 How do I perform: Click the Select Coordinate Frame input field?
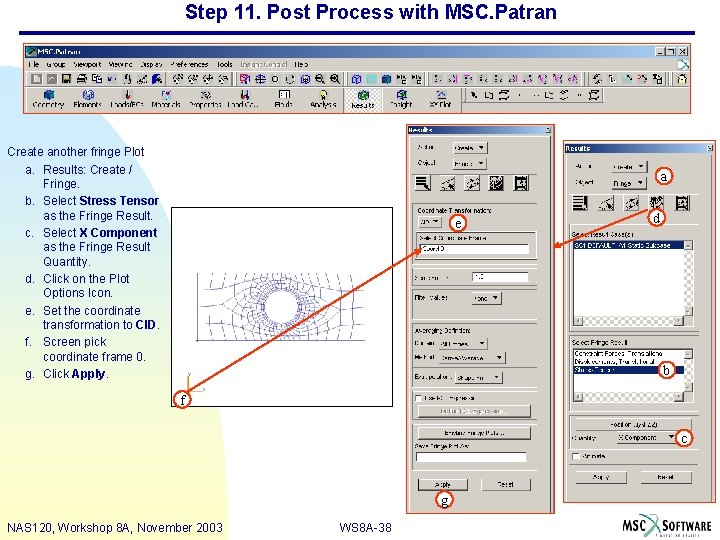click(x=474, y=249)
